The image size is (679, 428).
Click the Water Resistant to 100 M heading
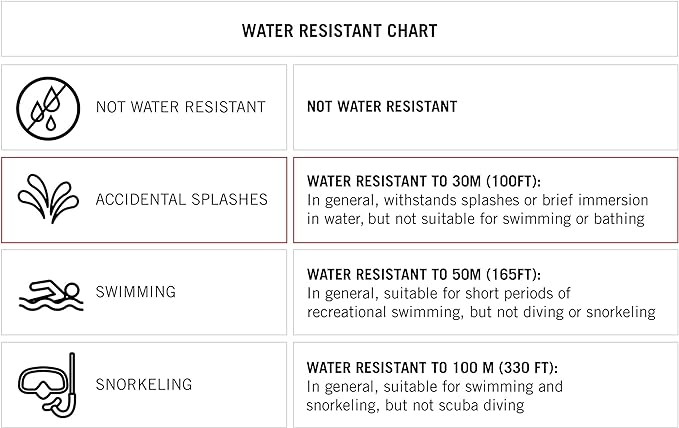click(x=432, y=368)
